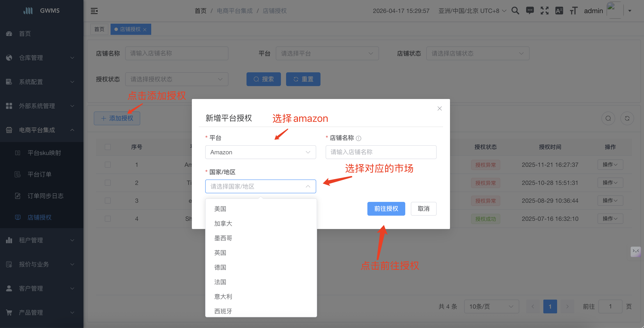
Task: Open the chat message bubble icon
Action: tap(530, 11)
